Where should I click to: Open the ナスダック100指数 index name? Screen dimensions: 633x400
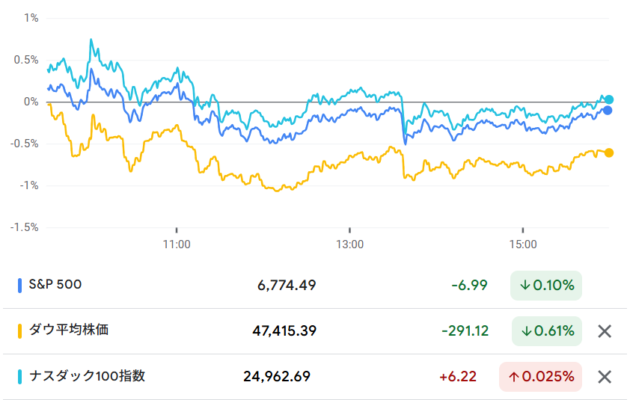click(x=88, y=377)
